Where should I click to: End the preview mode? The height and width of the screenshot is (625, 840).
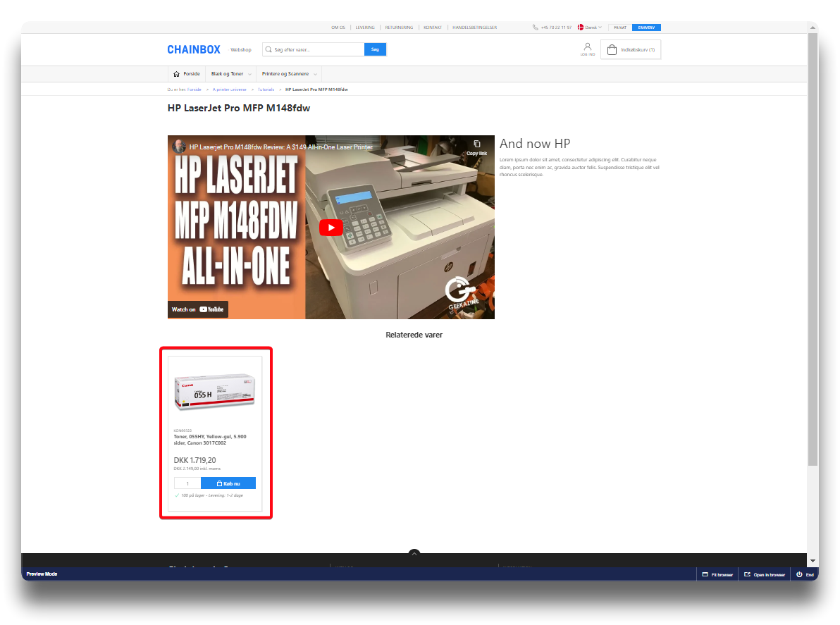coord(805,575)
